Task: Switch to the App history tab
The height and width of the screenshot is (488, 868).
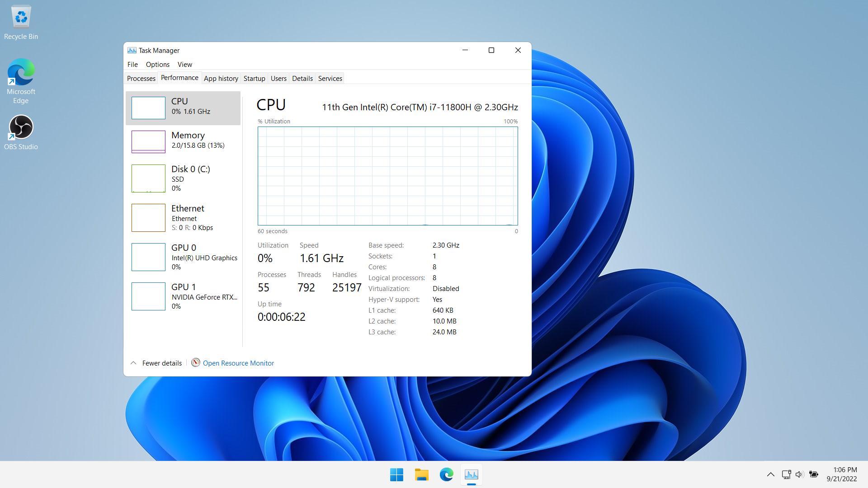Action: point(221,79)
